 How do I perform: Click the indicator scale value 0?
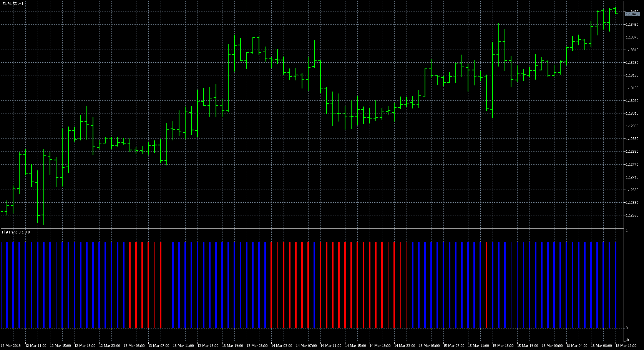coord(627,328)
